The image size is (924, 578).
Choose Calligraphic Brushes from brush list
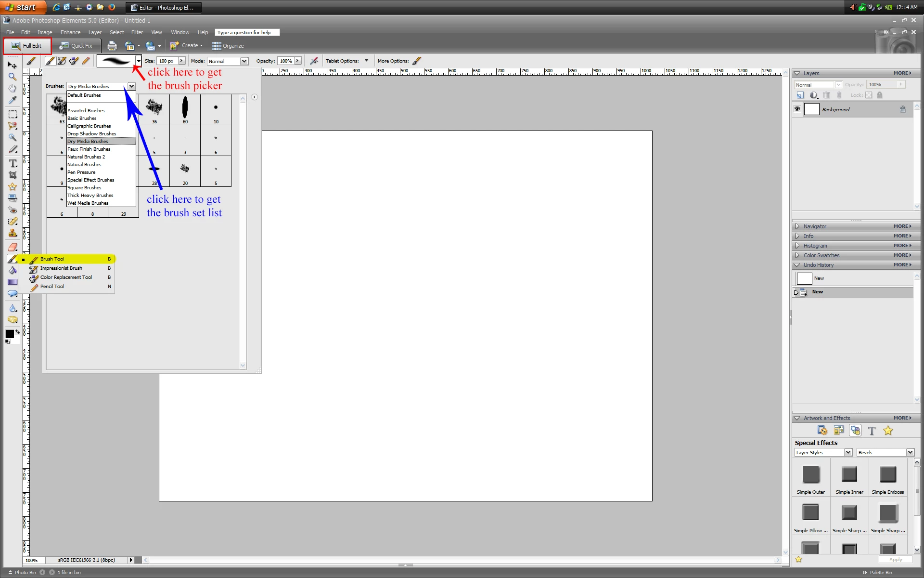pyautogui.click(x=89, y=126)
